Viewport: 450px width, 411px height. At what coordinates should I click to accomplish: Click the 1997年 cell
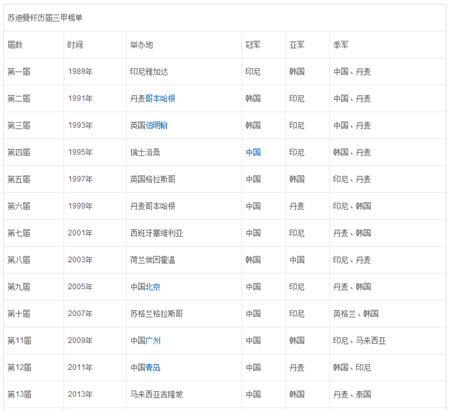click(x=80, y=179)
